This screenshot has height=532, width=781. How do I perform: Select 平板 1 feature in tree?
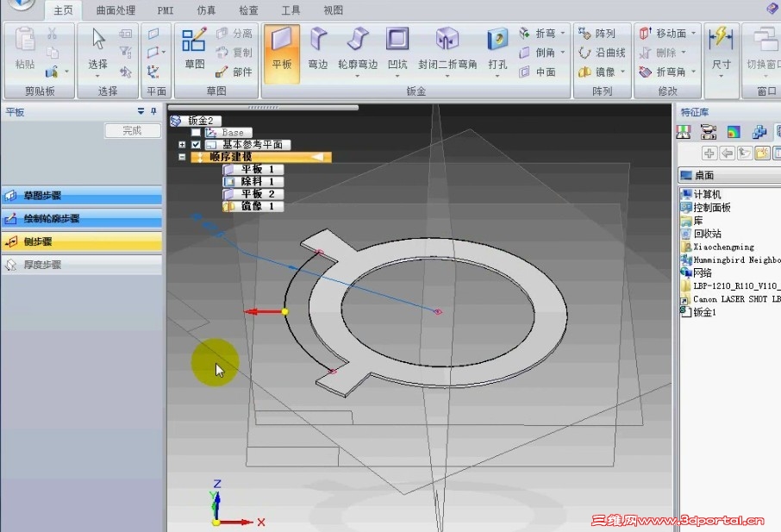(x=253, y=169)
